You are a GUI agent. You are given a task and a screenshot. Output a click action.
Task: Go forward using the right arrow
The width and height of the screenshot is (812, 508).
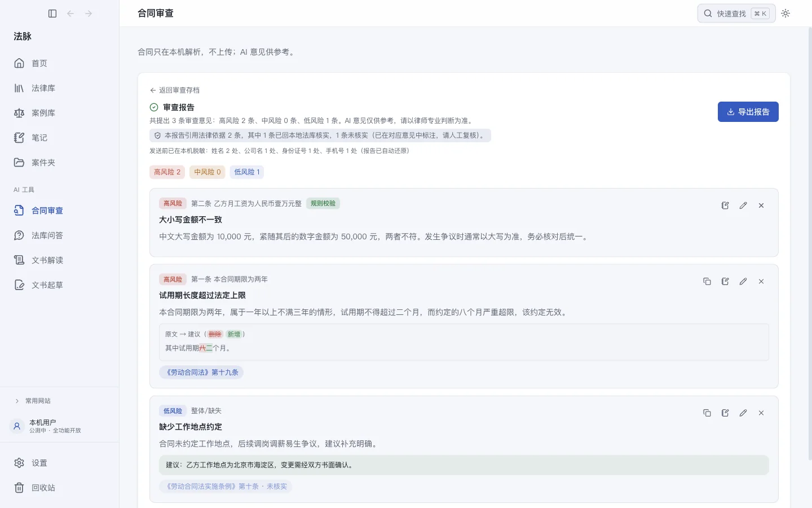(x=89, y=14)
